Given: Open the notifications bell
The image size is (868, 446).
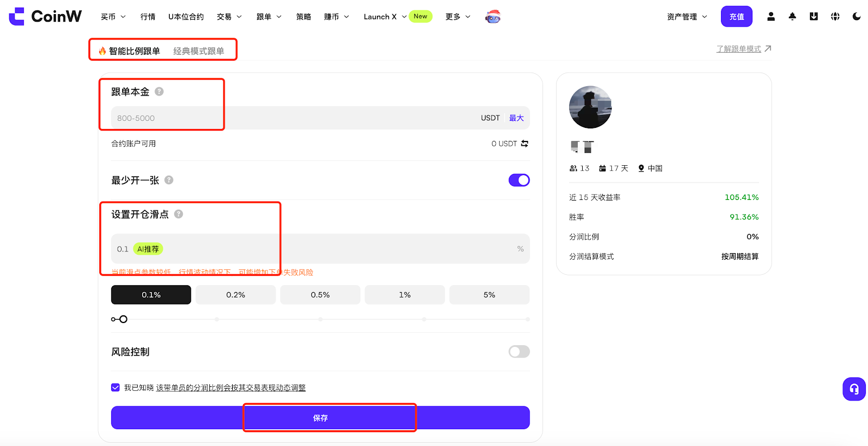Looking at the screenshot, I should [x=792, y=17].
